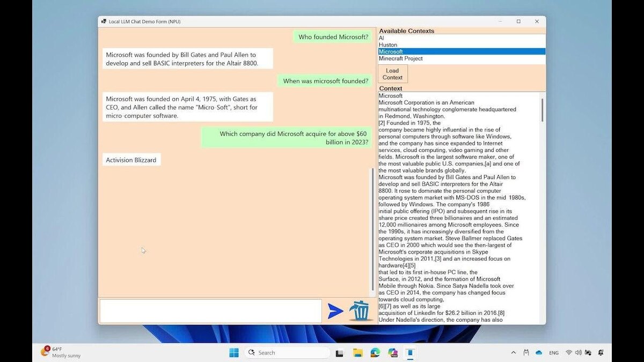
Task: Click the taskbar Search box
Action: pos(287,352)
